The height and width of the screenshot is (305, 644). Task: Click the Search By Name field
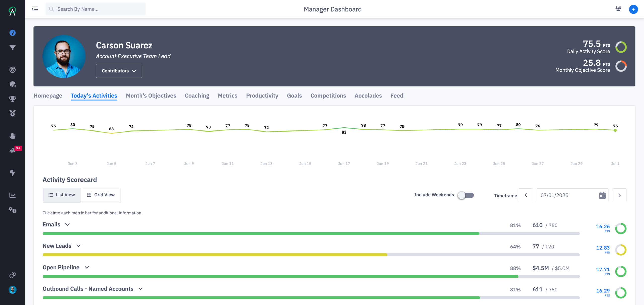click(x=96, y=9)
